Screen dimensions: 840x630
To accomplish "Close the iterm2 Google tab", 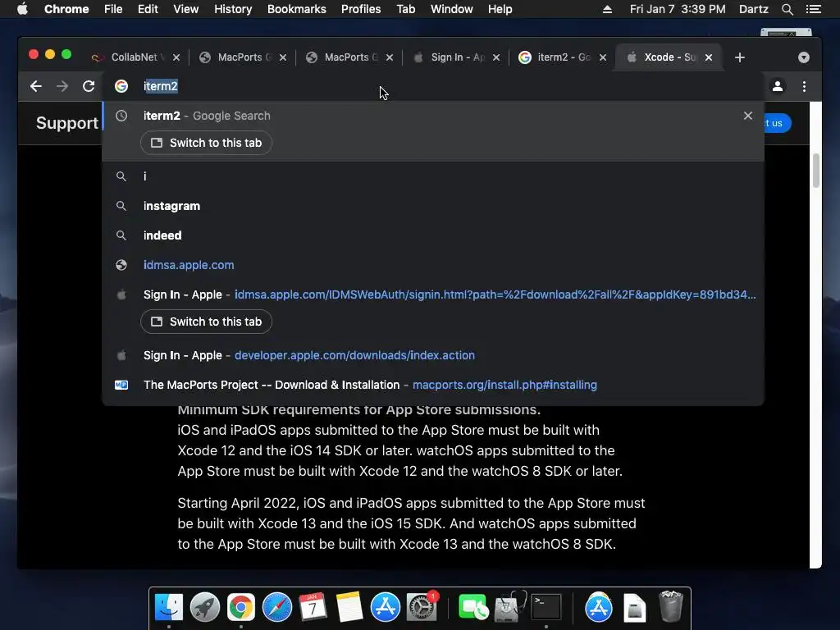I will click(603, 57).
